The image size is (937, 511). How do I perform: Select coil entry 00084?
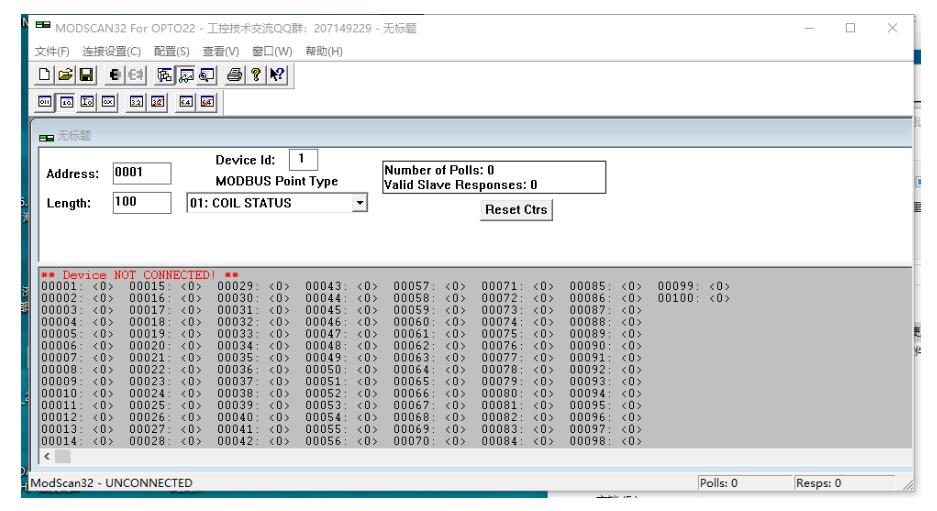tap(518, 442)
